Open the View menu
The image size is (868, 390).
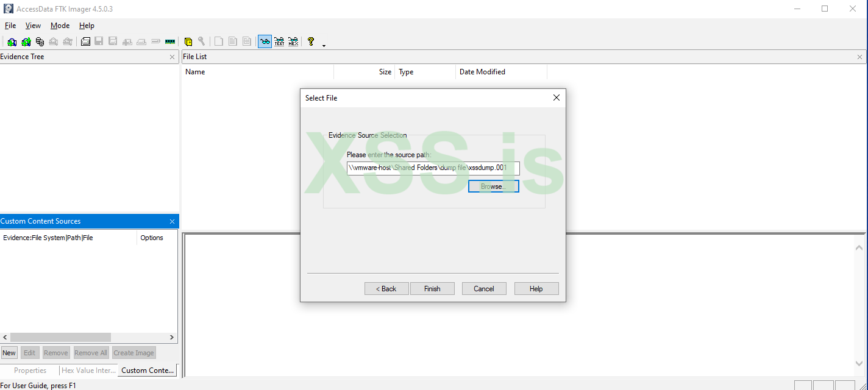pyautogui.click(x=33, y=26)
